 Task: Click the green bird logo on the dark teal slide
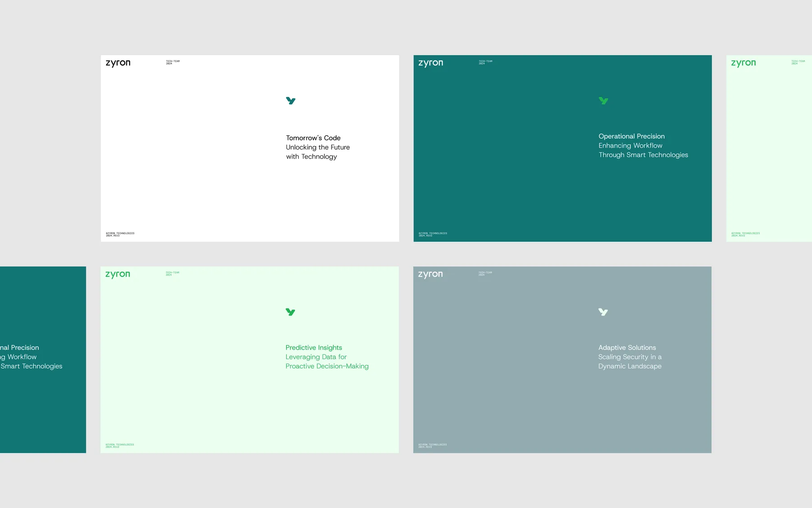[603, 101]
